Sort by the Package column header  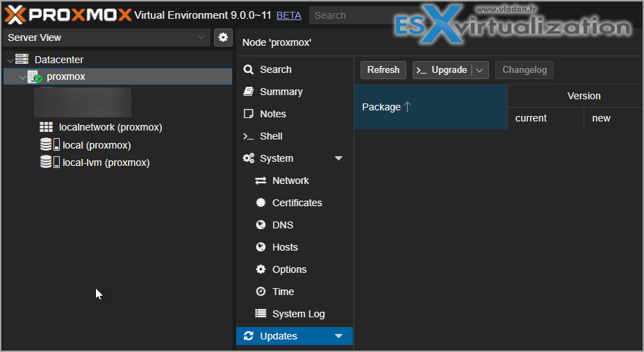tap(431, 107)
